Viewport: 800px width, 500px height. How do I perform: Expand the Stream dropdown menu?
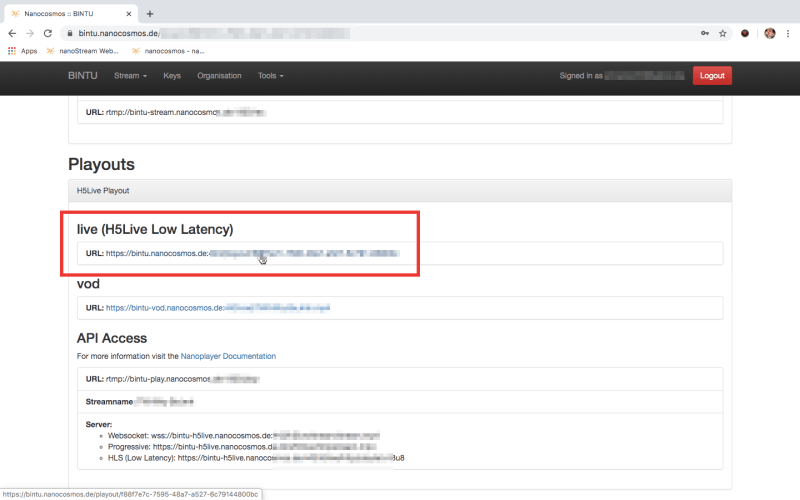coord(130,76)
